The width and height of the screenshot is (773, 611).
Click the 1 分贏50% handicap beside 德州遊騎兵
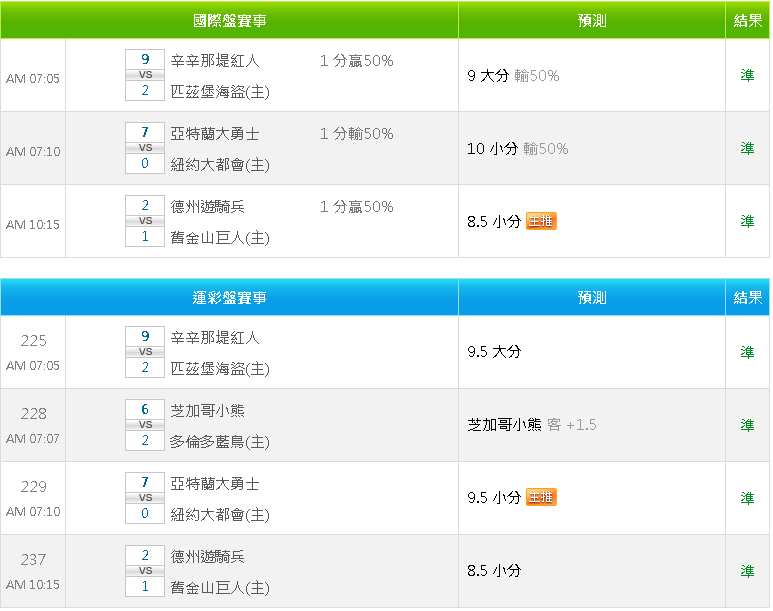pos(356,207)
